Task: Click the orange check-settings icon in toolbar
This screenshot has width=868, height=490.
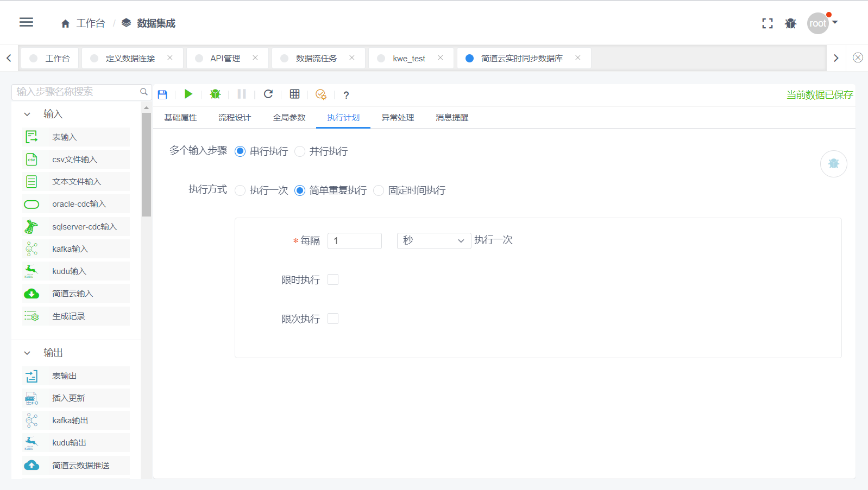Action: pos(321,94)
